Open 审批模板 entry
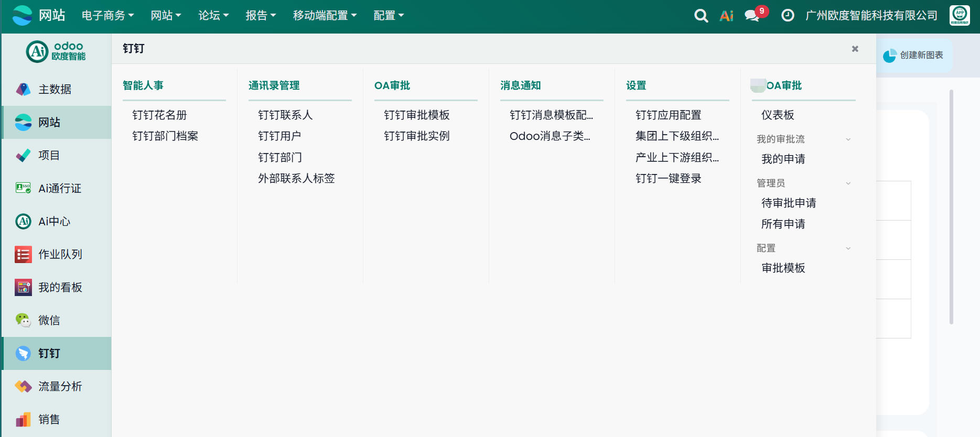 [x=783, y=268]
